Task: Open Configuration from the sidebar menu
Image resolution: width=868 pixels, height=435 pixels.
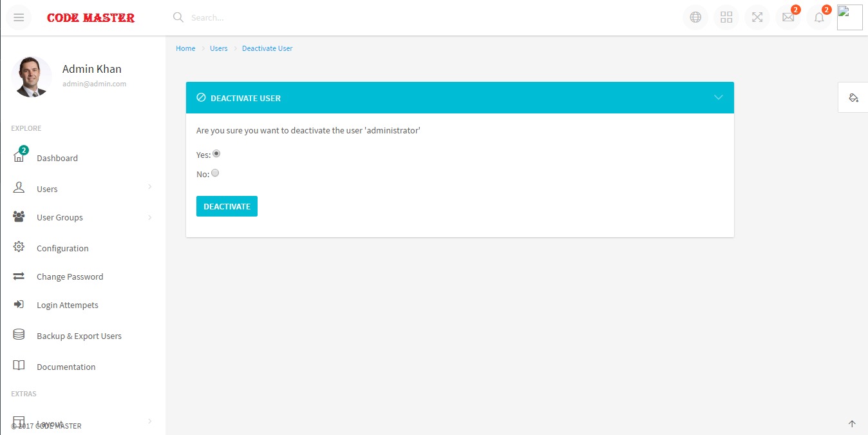Action: pos(62,248)
